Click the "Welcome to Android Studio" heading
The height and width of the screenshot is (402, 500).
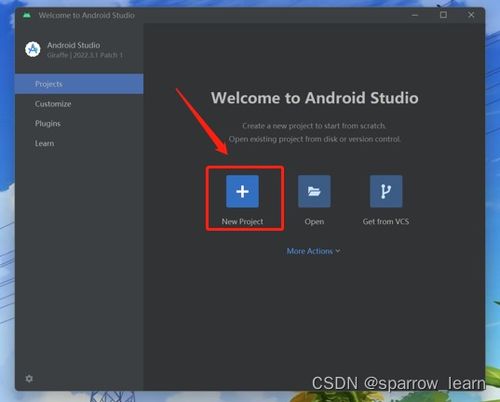(315, 98)
